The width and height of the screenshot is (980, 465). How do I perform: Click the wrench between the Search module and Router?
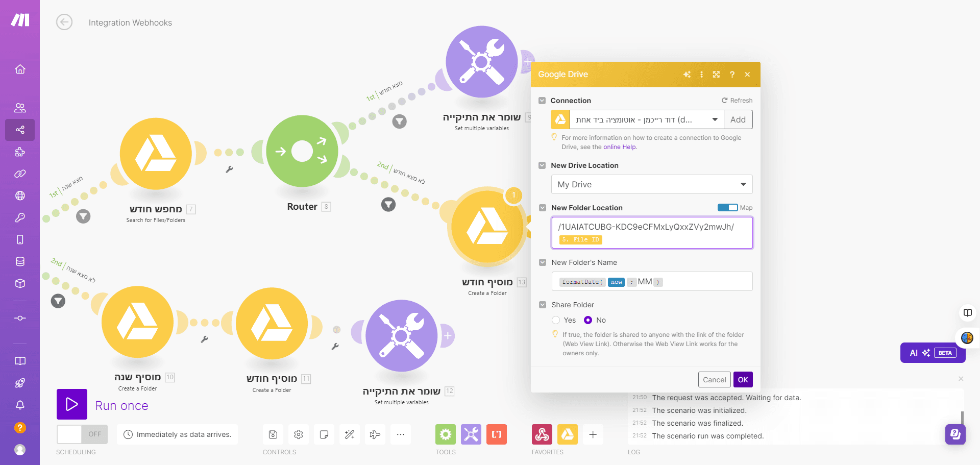tap(229, 169)
